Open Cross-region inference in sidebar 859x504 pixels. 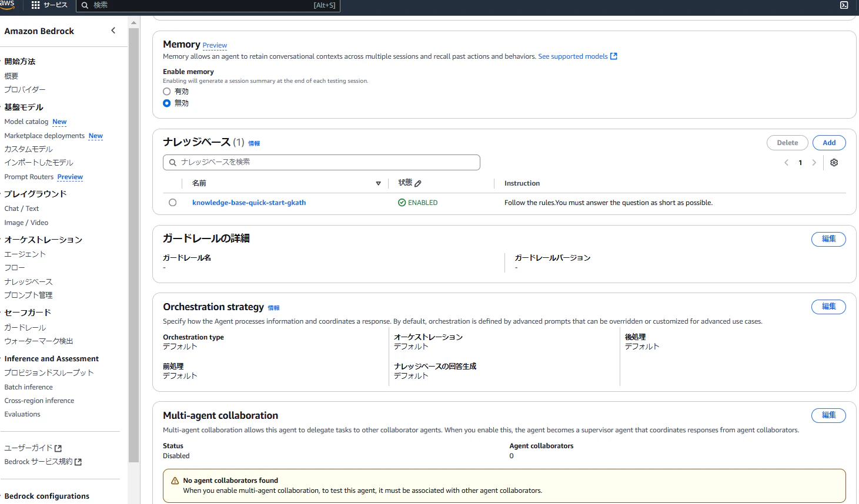[x=39, y=401]
